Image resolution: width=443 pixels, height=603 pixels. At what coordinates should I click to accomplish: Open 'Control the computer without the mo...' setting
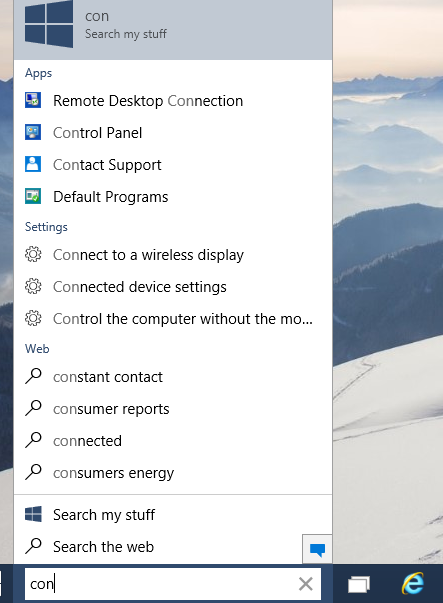click(x=173, y=319)
